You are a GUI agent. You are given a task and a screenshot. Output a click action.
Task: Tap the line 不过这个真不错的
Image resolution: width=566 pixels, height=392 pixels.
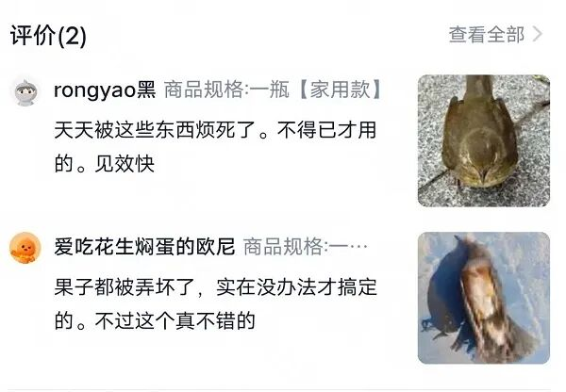coord(175,320)
